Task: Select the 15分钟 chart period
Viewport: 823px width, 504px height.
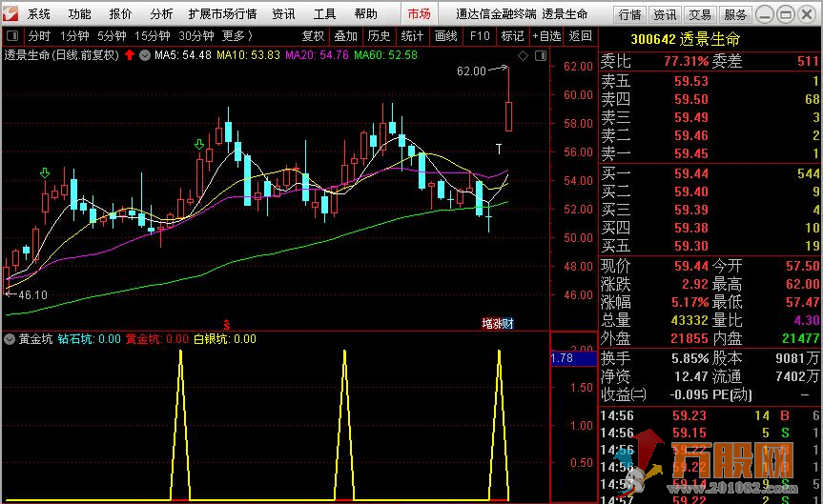Action: 153,36
